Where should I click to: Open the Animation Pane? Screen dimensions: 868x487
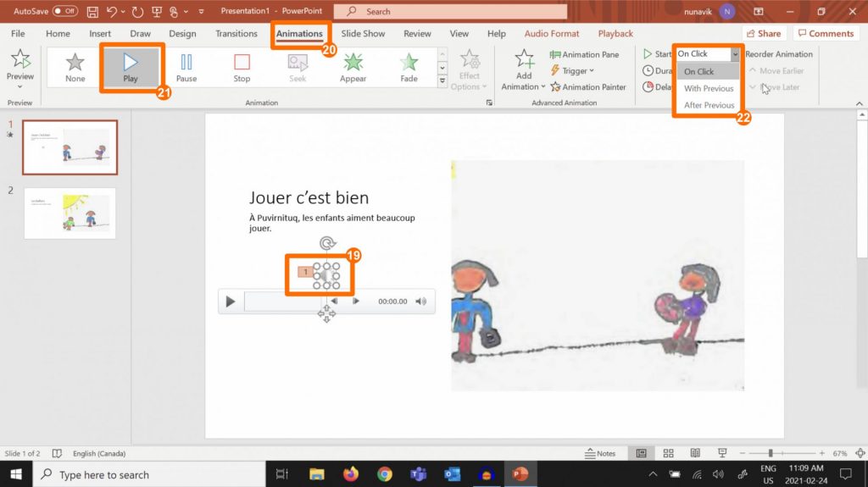584,54
